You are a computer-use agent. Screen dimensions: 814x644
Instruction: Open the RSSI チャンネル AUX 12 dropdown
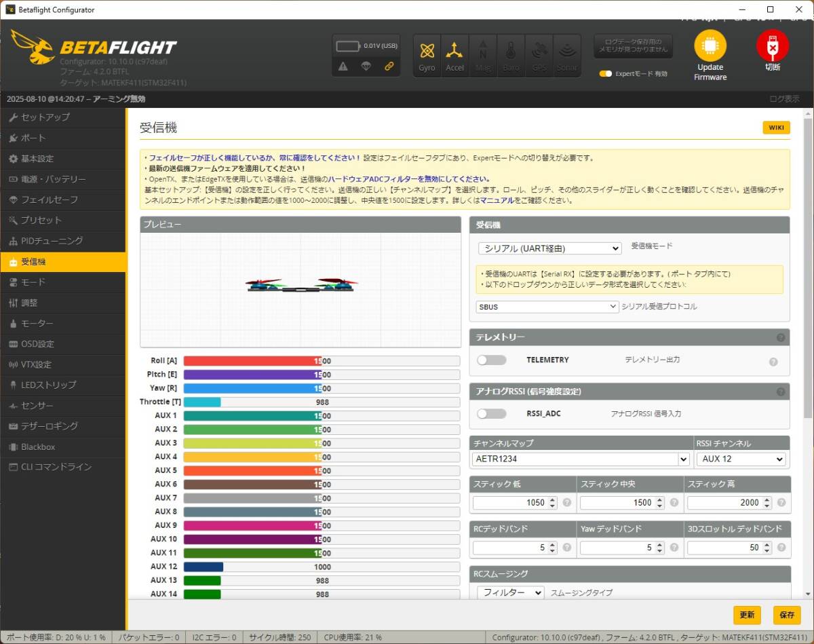tap(741, 459)
